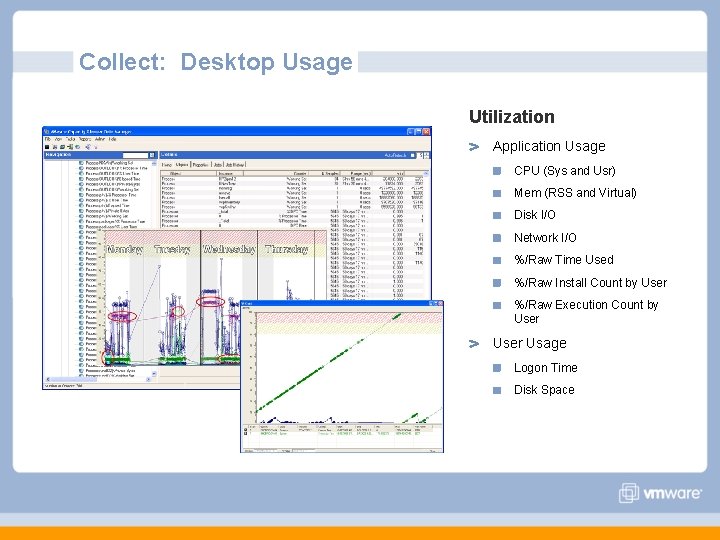Click the Disk Space bullet

[x=544, y=389]
